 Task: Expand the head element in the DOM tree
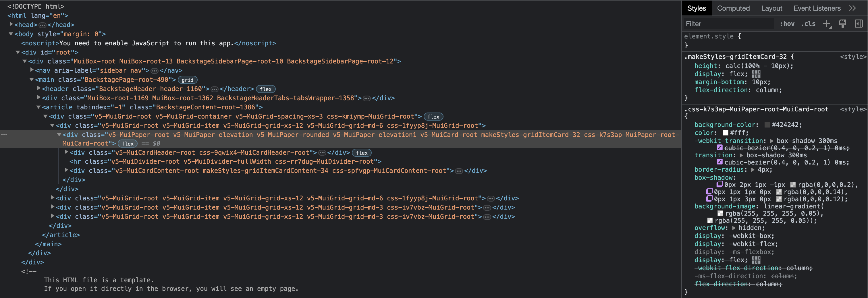tap(11, 24)
